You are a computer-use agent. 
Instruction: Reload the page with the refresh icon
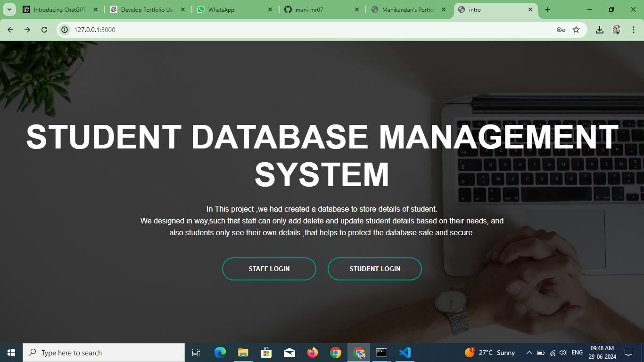(x=44, y=30)
